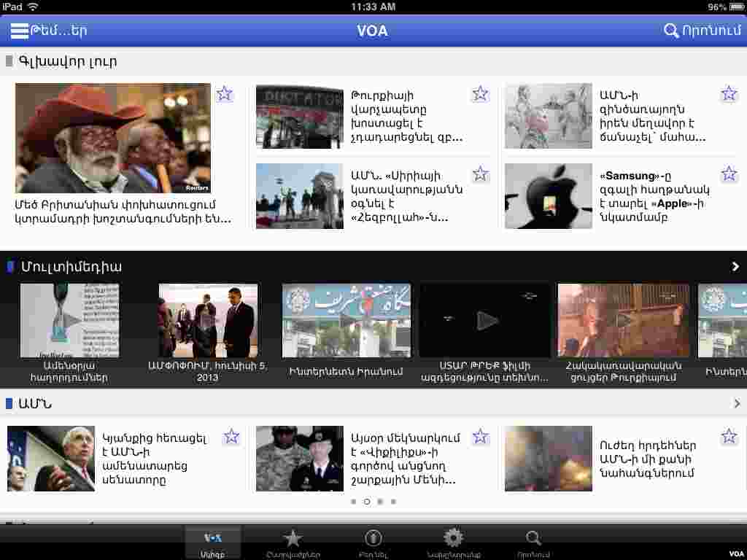The image size is (747, 560).
Task: Read the Samsung victory over Apple headline
Action: (654, 196)
